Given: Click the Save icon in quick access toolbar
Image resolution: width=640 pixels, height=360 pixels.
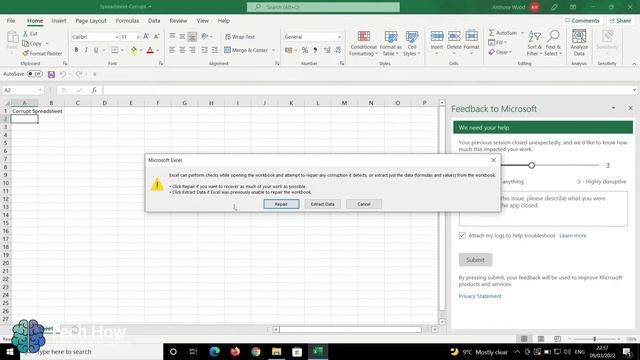Looking at the screenshot, I should (51, 74).
